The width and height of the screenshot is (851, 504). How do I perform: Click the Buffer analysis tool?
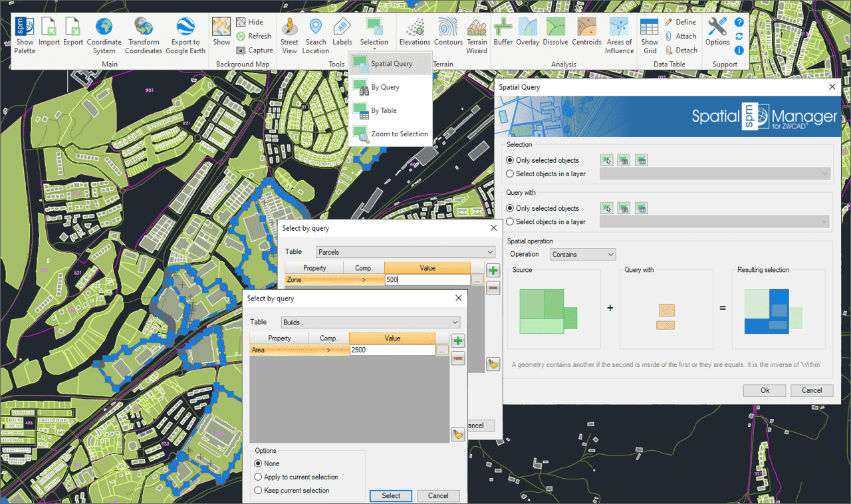tap(503, 33)
